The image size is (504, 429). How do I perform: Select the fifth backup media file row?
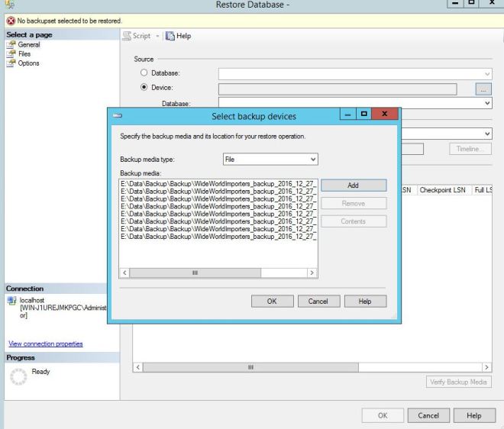click(x=218, y=214)
